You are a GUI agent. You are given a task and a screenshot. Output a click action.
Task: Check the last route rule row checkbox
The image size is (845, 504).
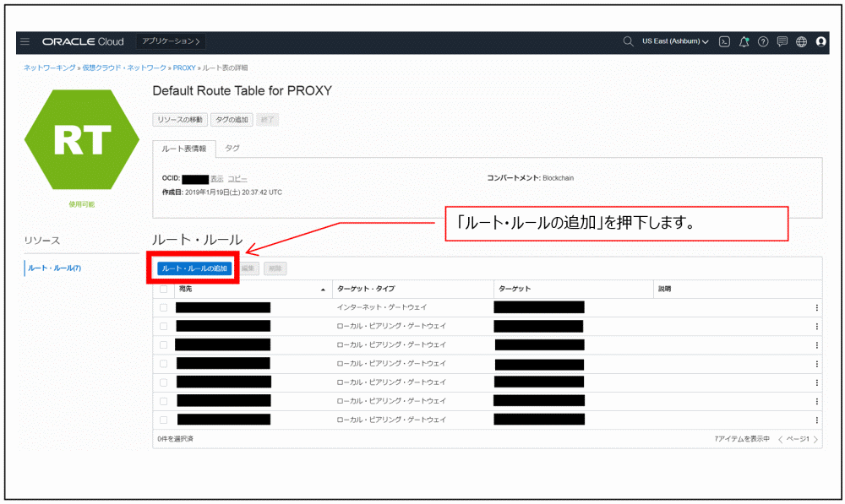point(163,420)
